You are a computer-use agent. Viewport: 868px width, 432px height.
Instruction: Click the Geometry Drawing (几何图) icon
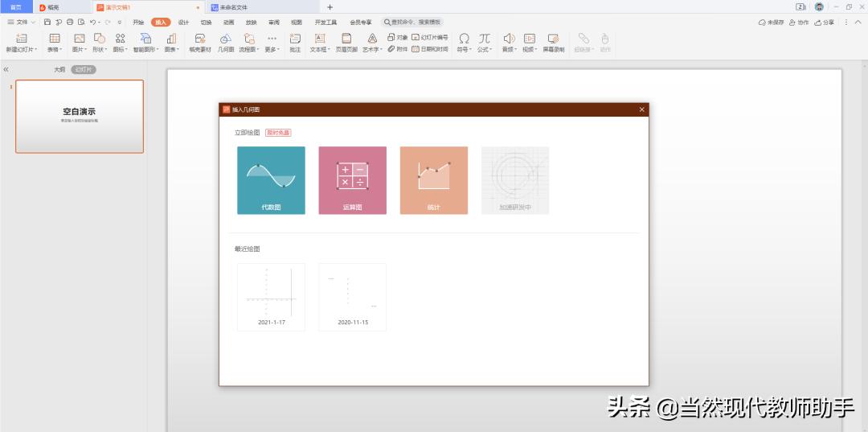tap(226, 39)
